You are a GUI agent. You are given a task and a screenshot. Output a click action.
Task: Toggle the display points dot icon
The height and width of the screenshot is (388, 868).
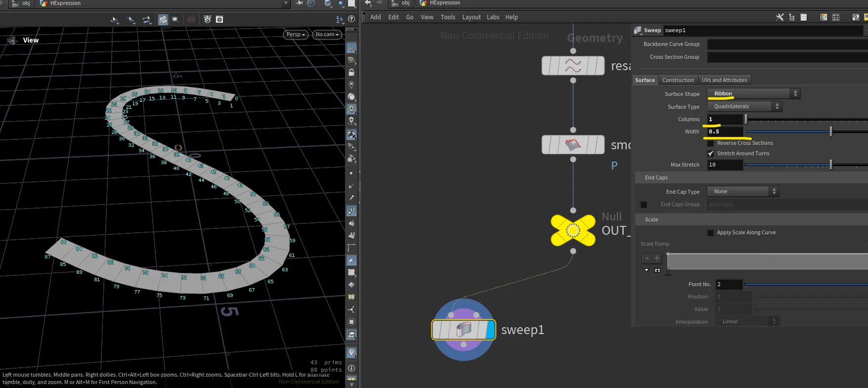351,173
